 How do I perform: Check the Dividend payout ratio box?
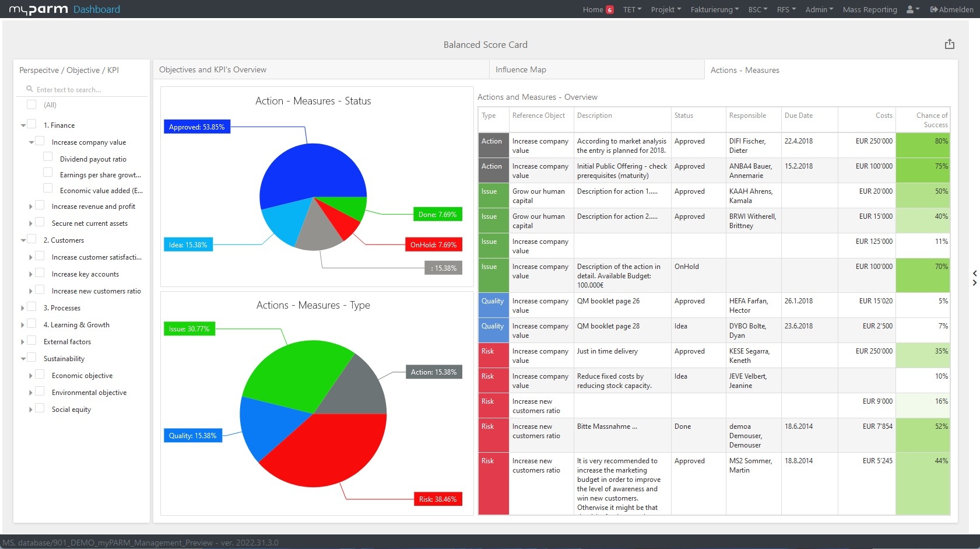(48, 157)
